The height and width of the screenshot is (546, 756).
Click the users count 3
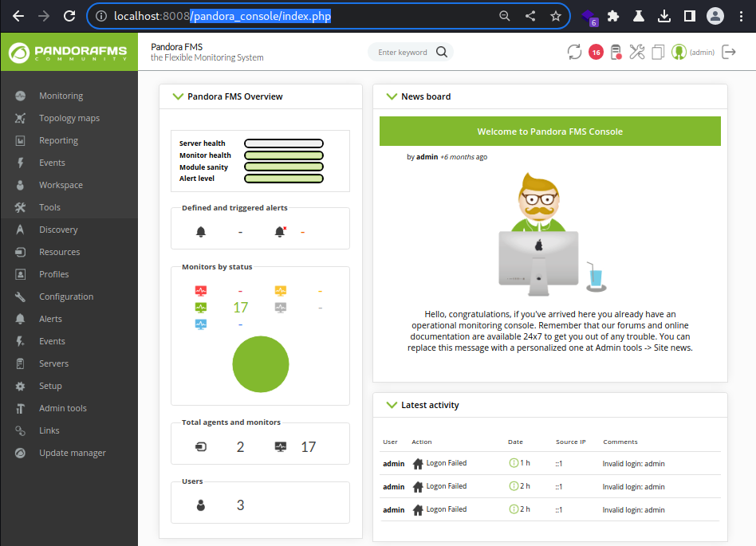[x=241, y=505]
